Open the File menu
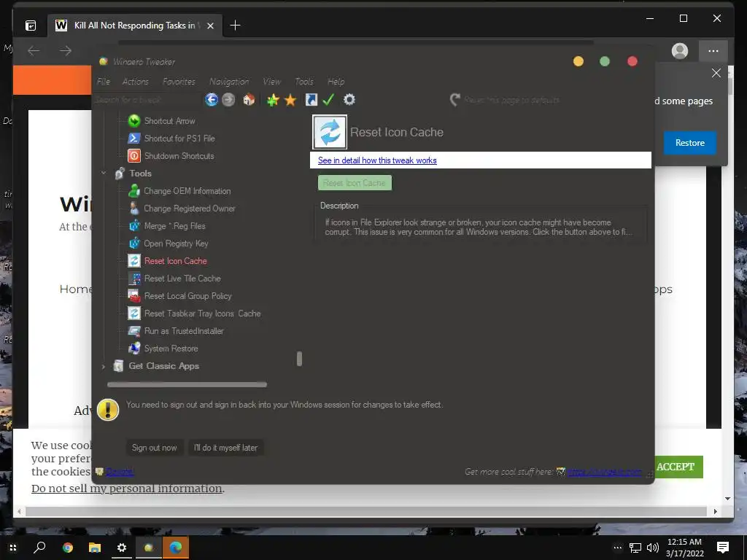747x560 pixels. tap(104, 82)
